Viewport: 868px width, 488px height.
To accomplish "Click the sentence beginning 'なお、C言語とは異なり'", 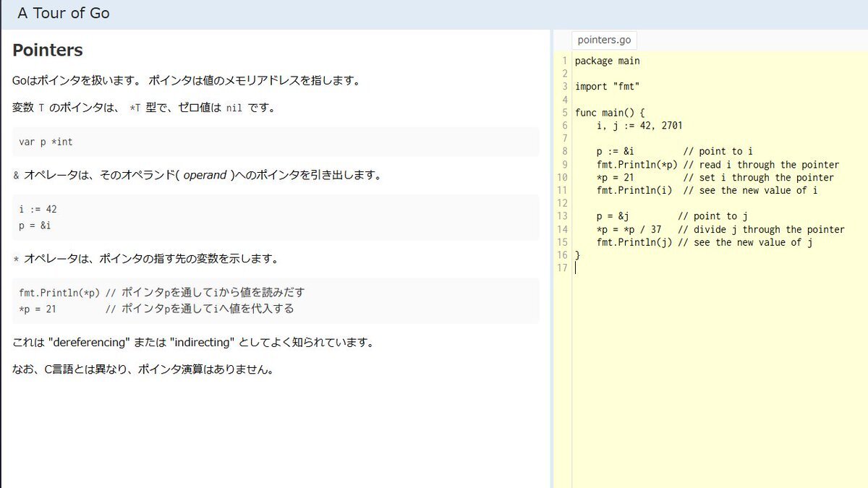I will 143,369.
